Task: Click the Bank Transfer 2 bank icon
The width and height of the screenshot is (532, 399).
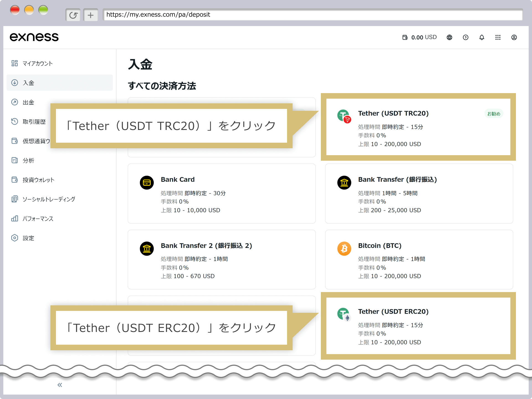Action: pyautogui.click(x=147, y=249)
